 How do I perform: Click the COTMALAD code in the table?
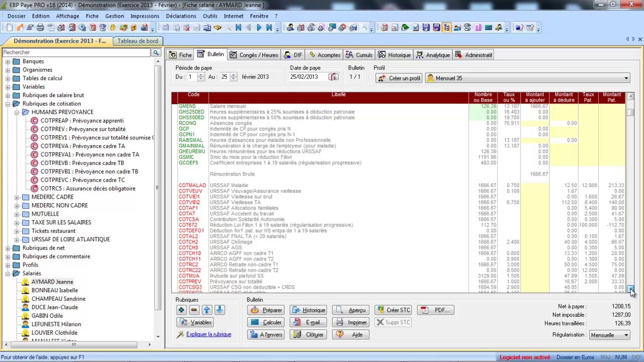192,186
